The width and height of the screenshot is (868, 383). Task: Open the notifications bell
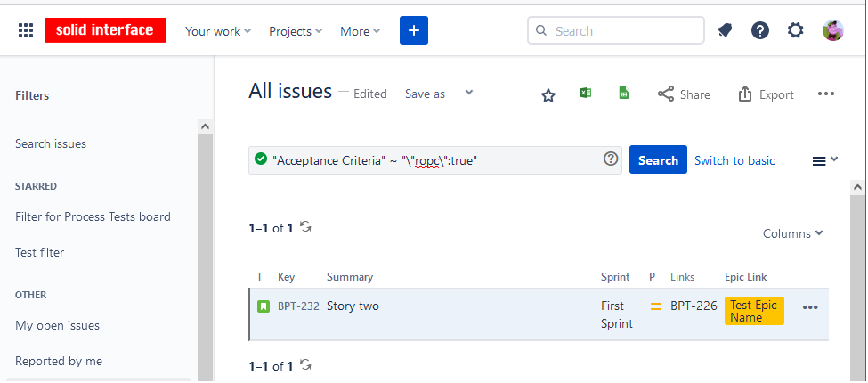(x=725, y=31)
